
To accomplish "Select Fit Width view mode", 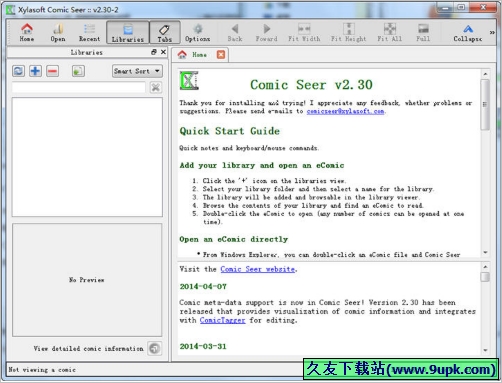I will 304,32.
